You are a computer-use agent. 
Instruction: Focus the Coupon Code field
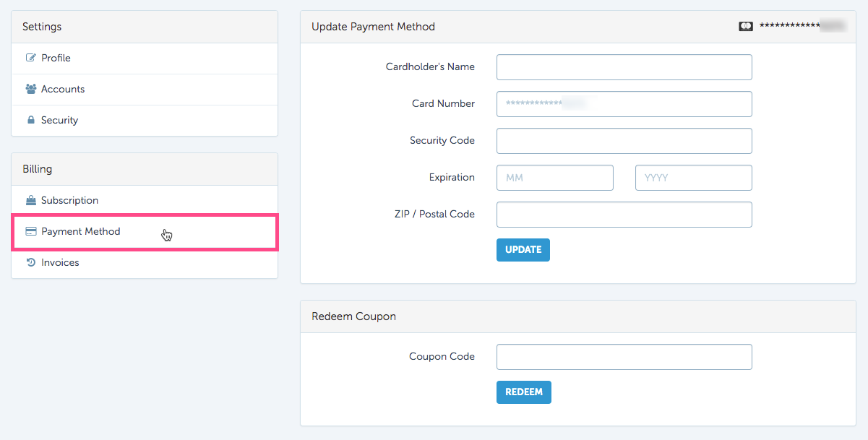[x=624, y=357]
